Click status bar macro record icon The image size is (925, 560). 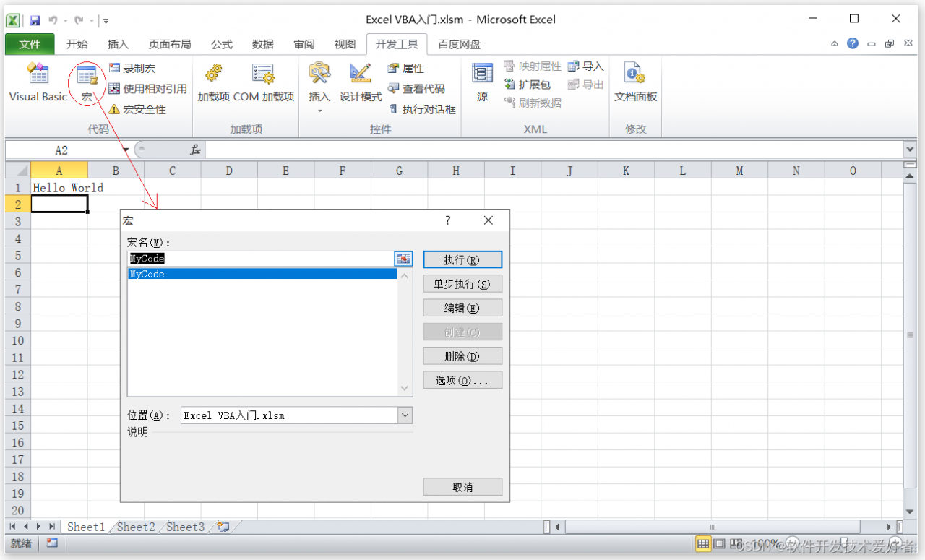51,543
